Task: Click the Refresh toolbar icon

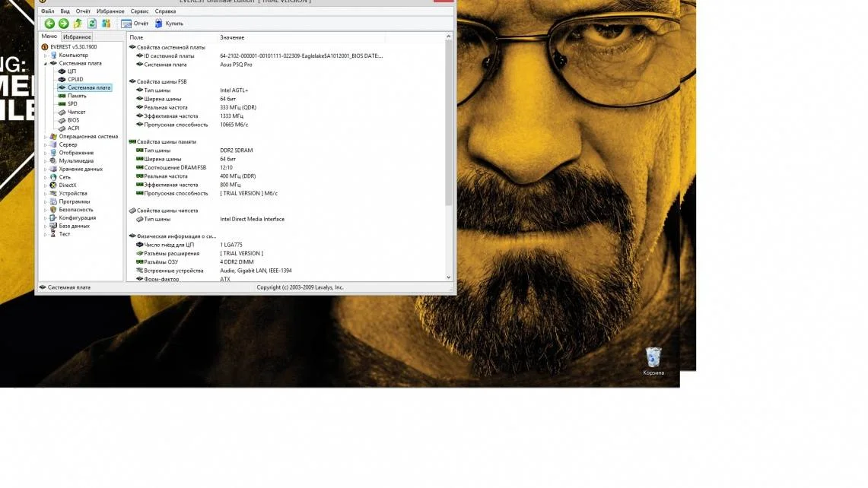Action: click(92, 24)
